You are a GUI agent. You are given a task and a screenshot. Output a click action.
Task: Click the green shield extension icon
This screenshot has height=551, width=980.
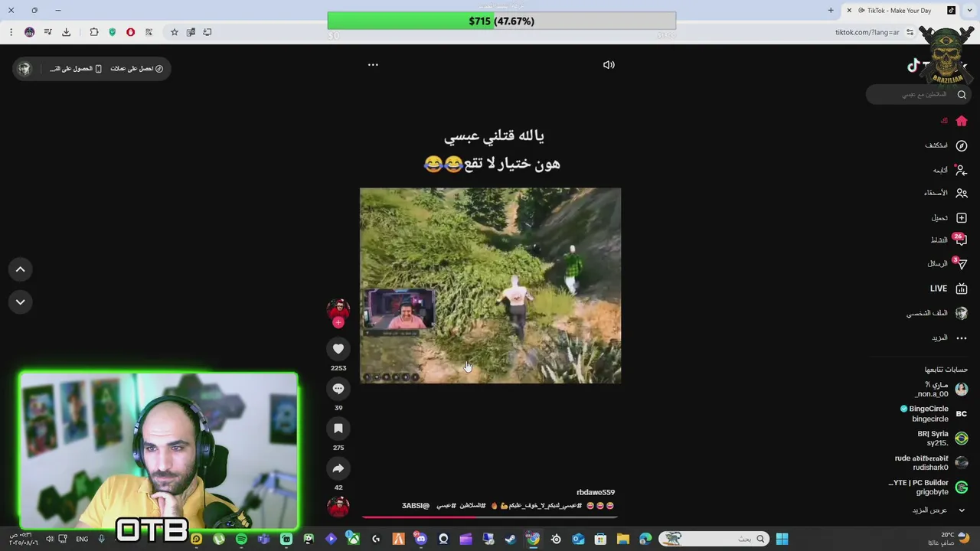click(113, 32)
